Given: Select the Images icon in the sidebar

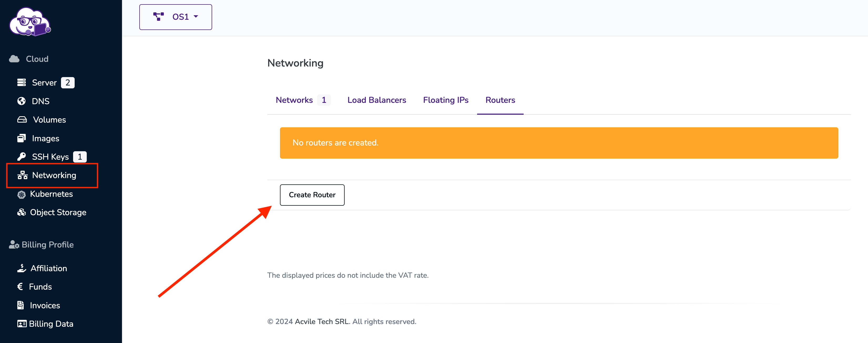Looking at the screenshot, I should (x=21, y=138).
